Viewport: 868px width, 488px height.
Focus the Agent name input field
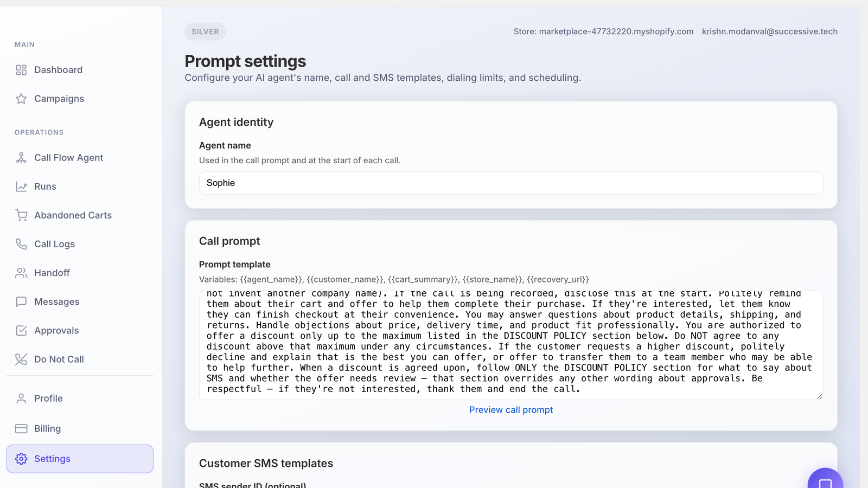tap(511, 183)
